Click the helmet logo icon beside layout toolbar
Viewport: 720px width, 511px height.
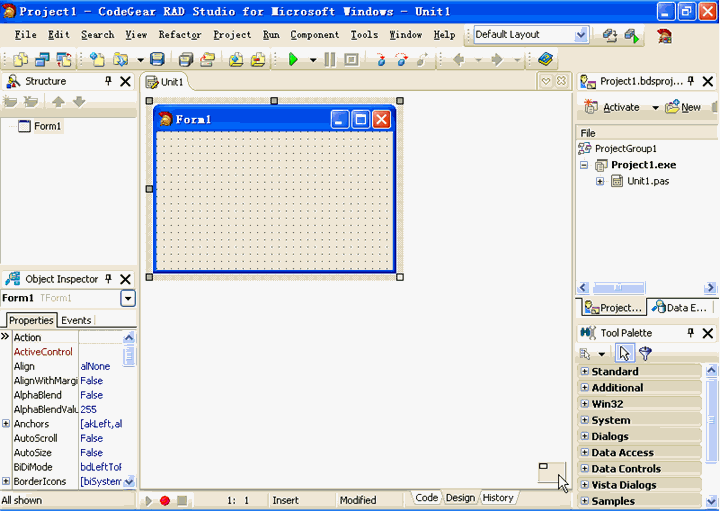[x=664, y=35]
